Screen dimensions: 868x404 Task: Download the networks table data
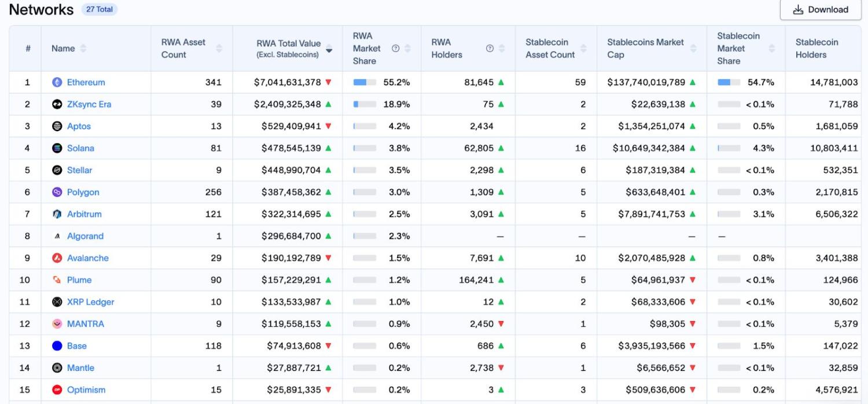[x=821, y=10]
